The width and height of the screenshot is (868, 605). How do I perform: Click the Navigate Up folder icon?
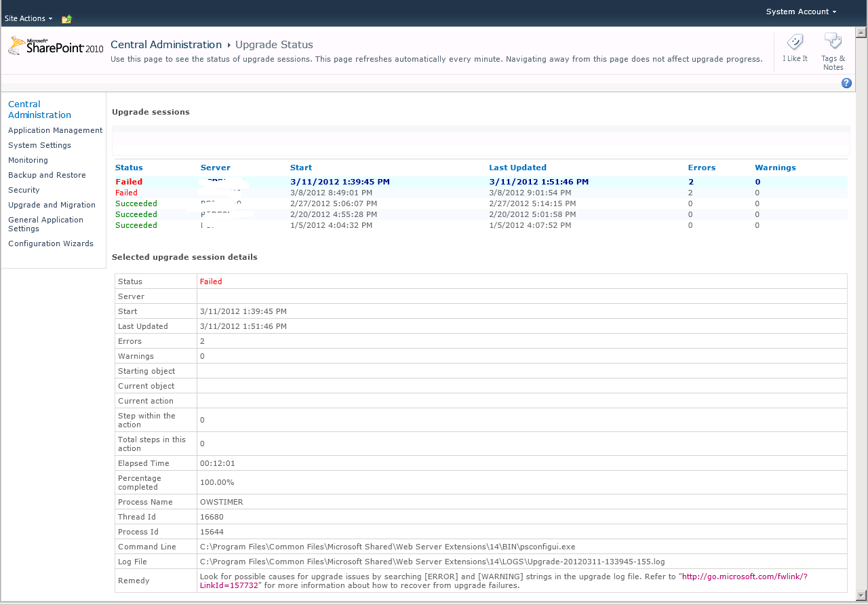coord(66,19)
